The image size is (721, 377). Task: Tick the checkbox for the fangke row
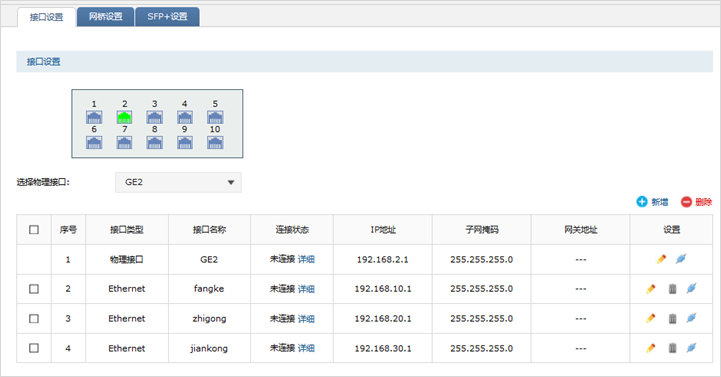[x=34, y=289]
